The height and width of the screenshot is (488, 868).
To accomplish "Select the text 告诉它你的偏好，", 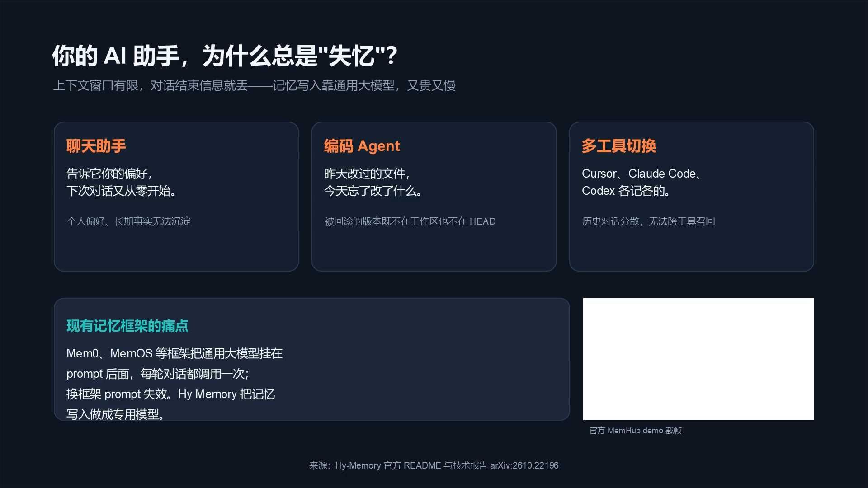I will [x=110, y=174].
